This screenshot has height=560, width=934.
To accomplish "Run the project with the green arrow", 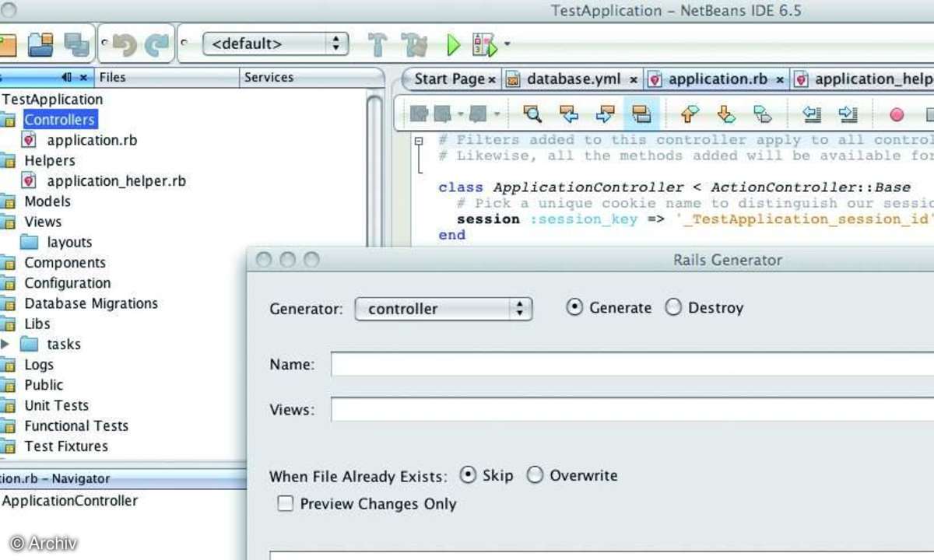I will click(x=453, y=44).
